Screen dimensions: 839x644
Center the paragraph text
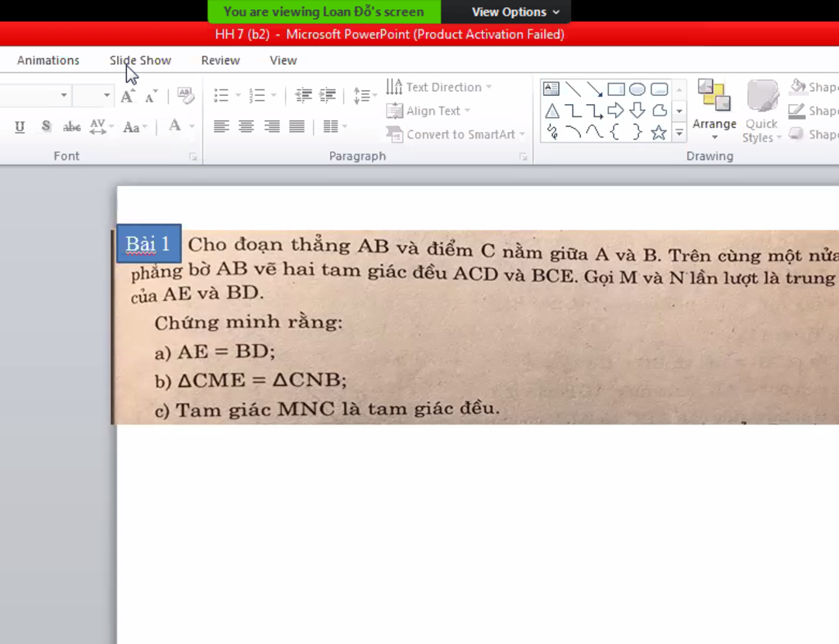tap(246, 127)
